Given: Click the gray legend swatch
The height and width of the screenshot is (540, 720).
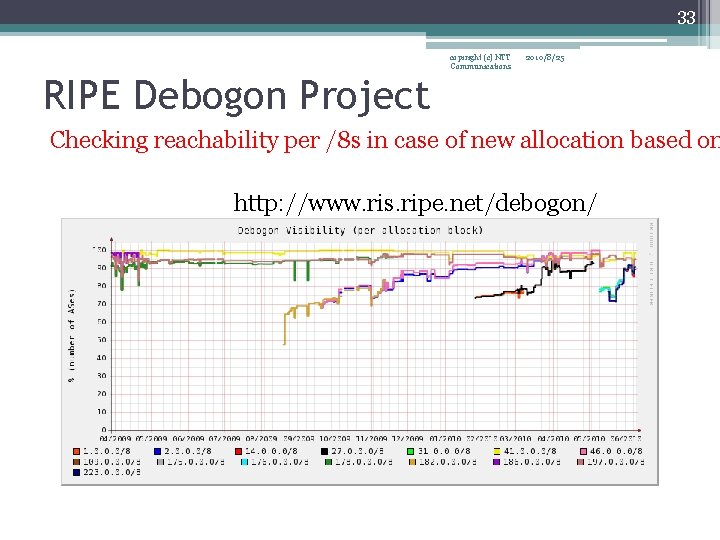Looking at the screenshot, I should coord(160,462).
